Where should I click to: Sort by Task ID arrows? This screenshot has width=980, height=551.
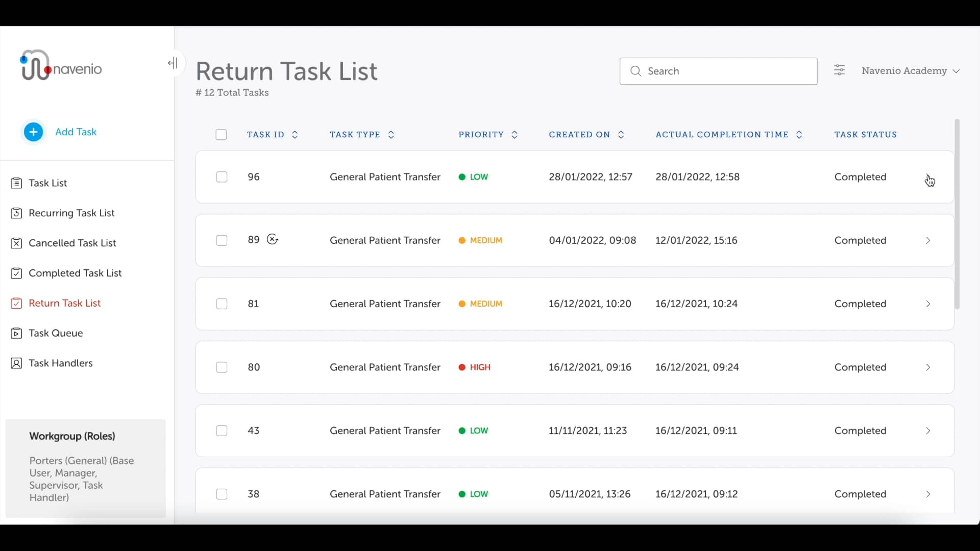pyautogui.click(x=295, y=135)
